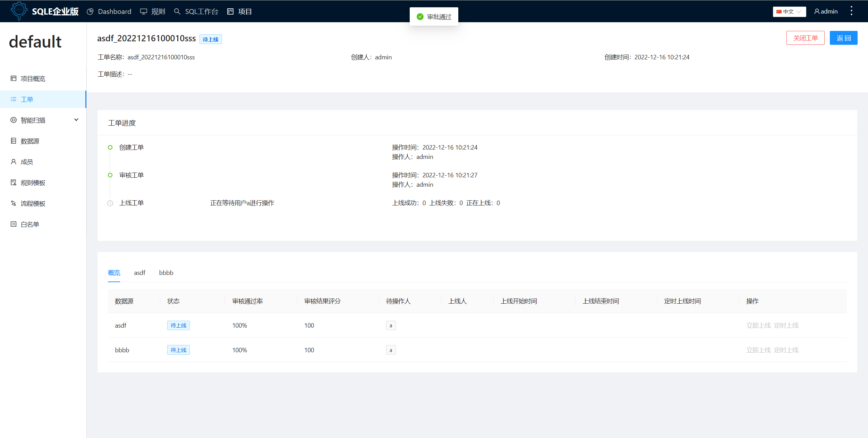Open the 项目概览 section in sidebar
The height and width of the screenshot is (438, 868).
click(33, 78)
